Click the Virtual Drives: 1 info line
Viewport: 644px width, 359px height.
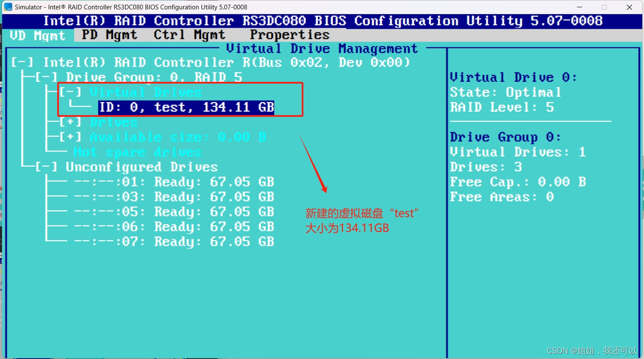[x=518, y=152]
